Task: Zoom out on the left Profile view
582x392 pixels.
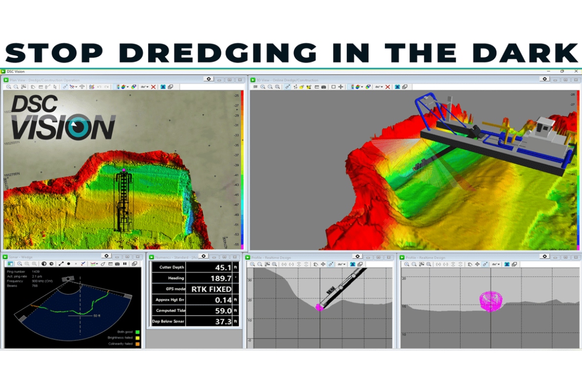Action: [260, 264]
